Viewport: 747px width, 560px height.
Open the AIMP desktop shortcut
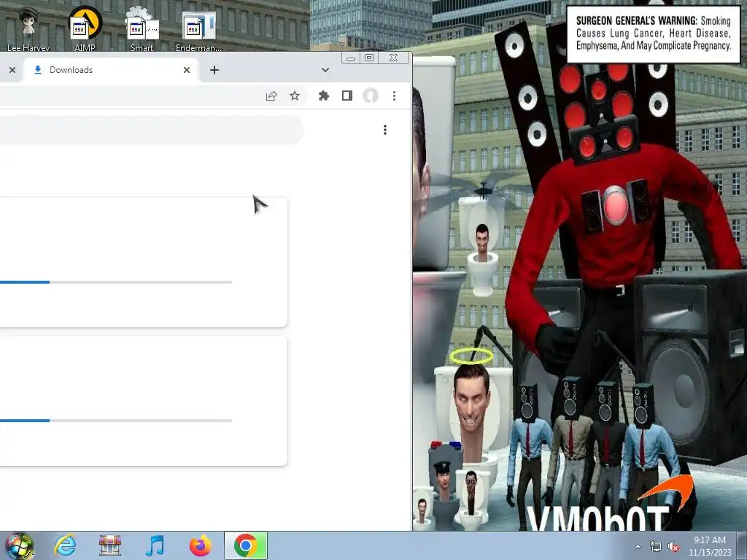[85, 29]
